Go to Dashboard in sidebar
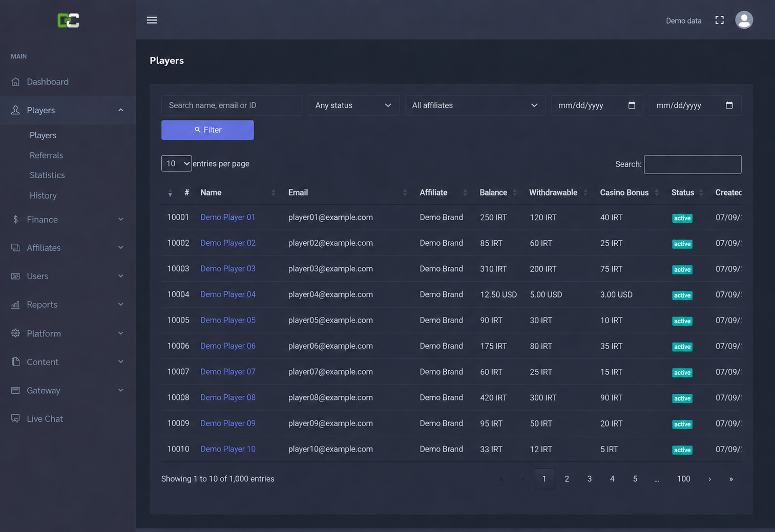 [x=48, y=82]
